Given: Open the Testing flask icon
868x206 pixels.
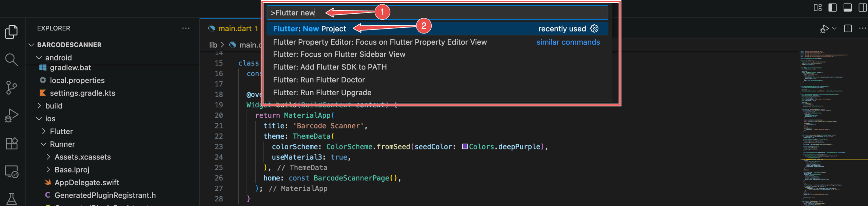Looking at the screenshot, I should pyautogui.click(x=12, y=200).
